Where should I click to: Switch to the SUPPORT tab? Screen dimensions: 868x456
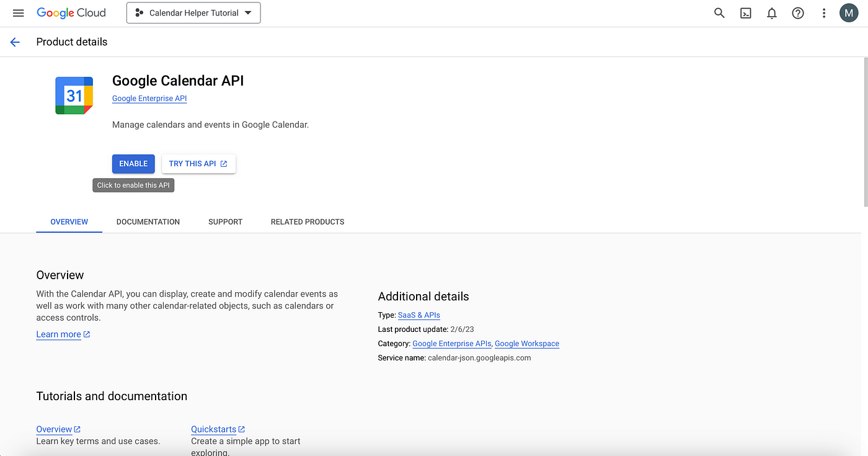(225, 221)
